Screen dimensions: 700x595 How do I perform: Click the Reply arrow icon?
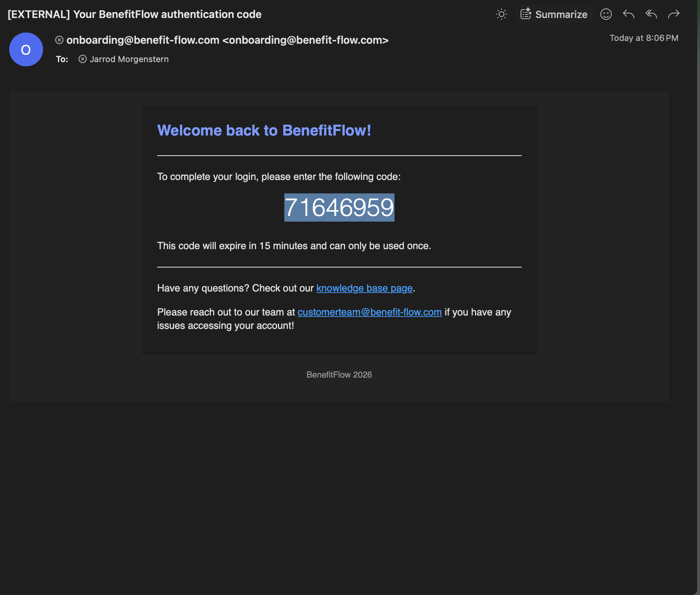pyautogui.click(x=629, y=14)
